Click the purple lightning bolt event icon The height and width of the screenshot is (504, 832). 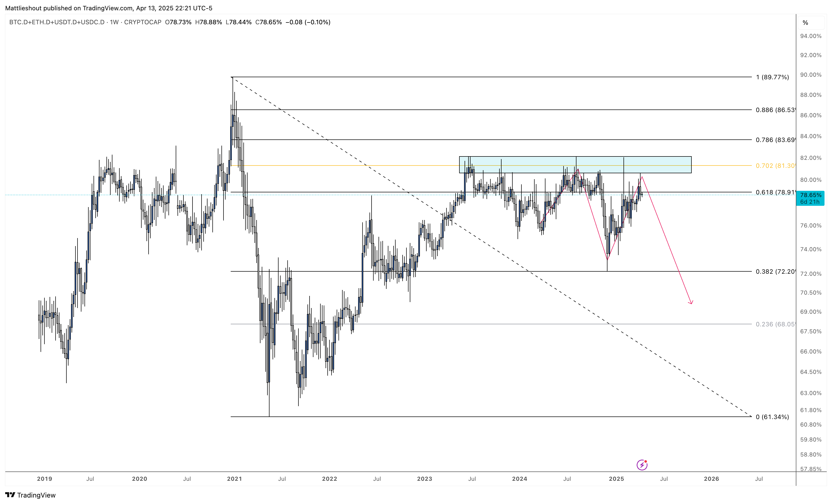click(642, 465)
